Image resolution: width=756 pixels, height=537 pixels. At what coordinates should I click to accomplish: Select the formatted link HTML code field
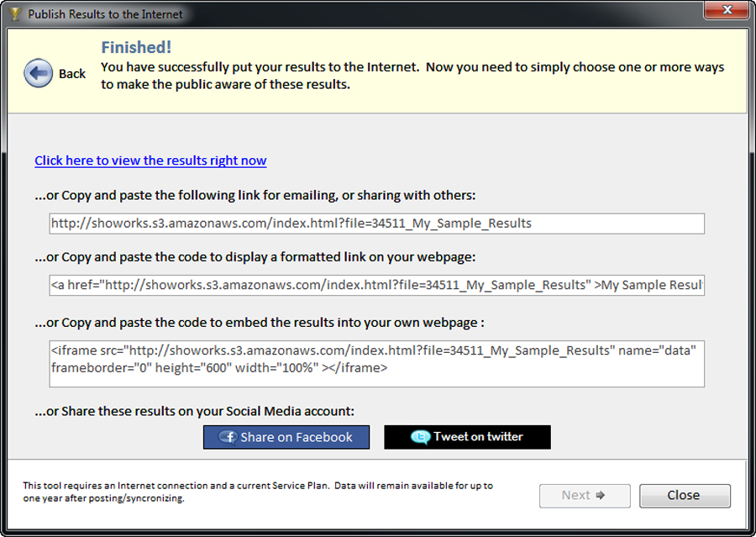376,286
